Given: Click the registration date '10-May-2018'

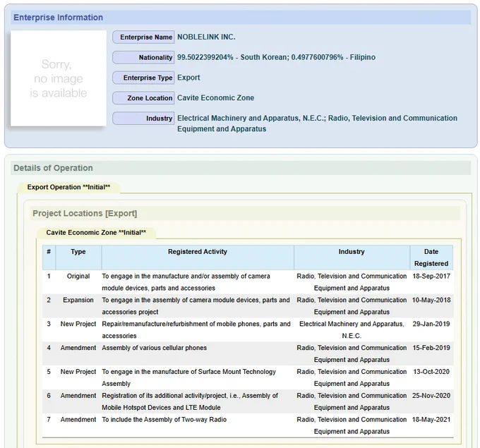Looking at the screenshot, I should (x=431, y=300).
